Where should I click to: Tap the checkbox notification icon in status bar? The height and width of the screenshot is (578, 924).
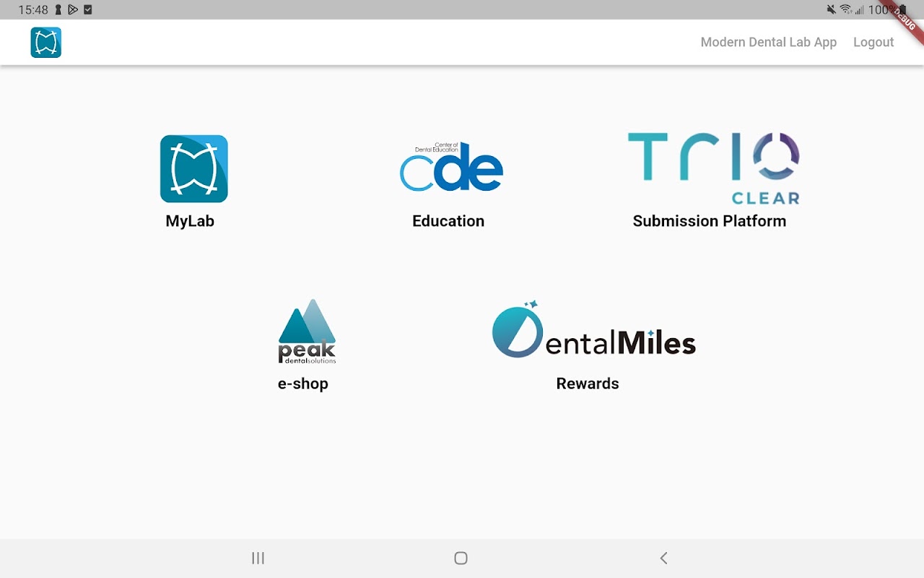[x=87, y=9]
